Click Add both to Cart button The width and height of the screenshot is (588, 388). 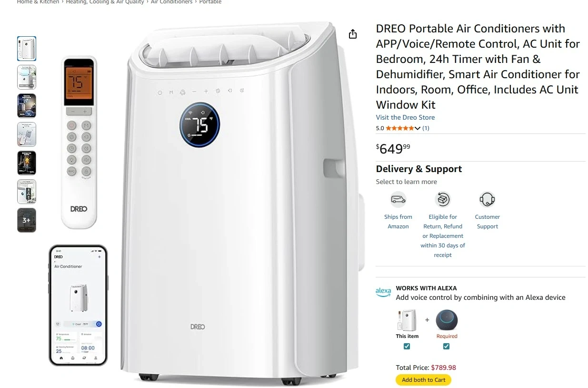click(x=423, y=380)
